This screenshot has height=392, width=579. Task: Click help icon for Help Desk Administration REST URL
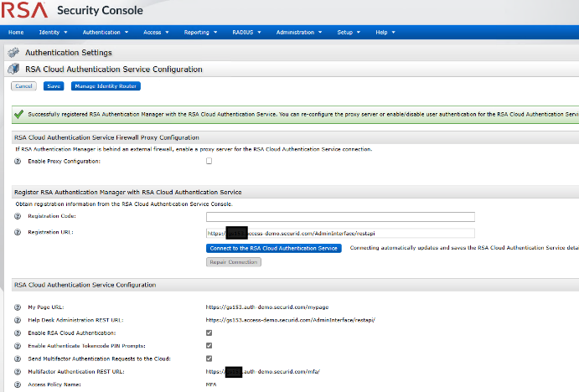point(18,319)
